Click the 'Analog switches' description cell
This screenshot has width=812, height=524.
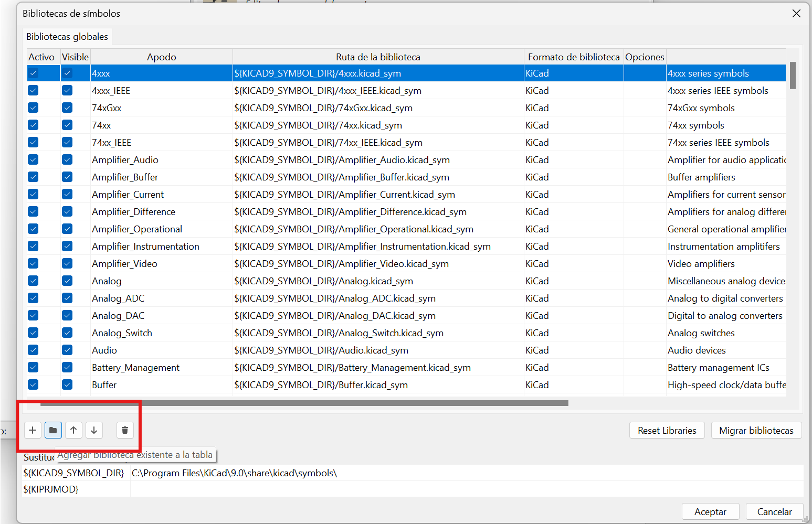coord(726,333)
